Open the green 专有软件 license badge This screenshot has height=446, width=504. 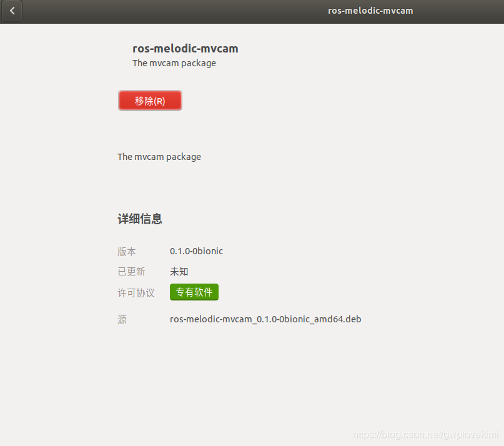point(194,292)
